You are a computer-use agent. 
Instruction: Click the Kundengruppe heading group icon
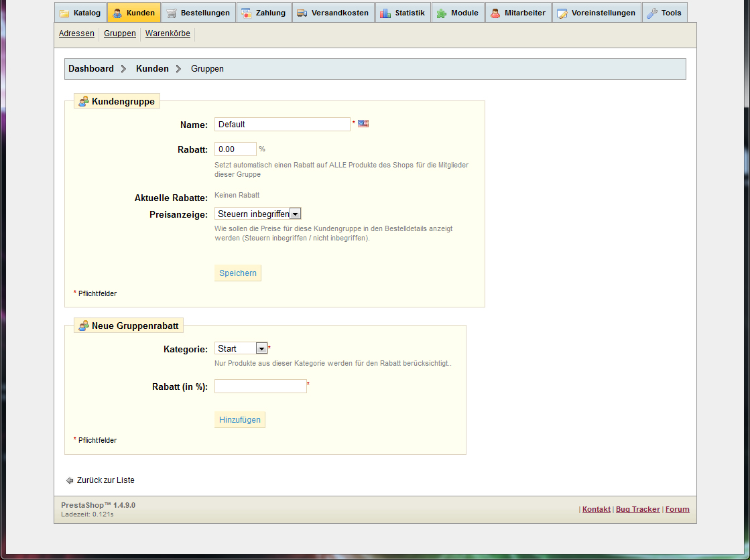click(84, 101)
